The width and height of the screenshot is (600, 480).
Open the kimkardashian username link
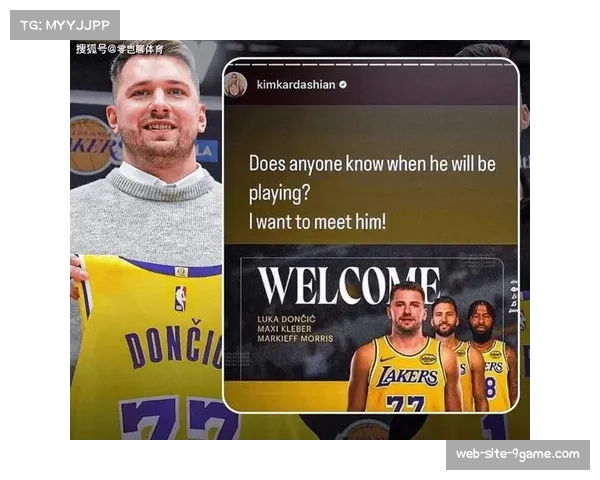pos(295,86)
